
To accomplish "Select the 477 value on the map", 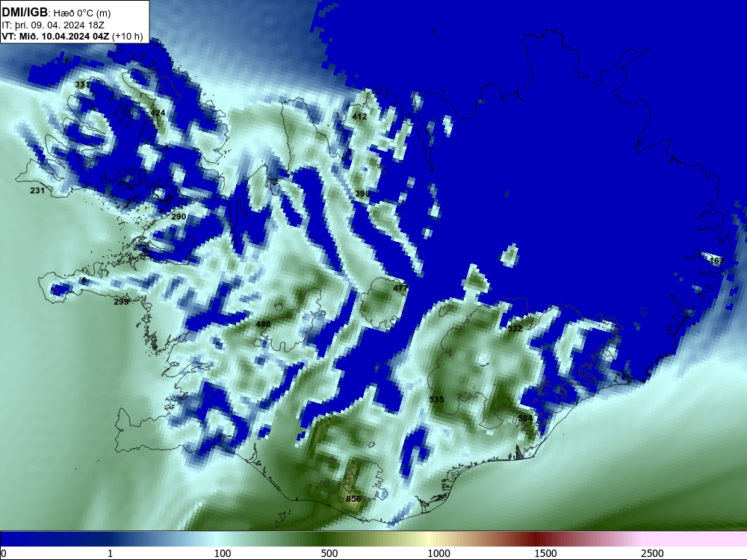I will click(x=400, y=288).
